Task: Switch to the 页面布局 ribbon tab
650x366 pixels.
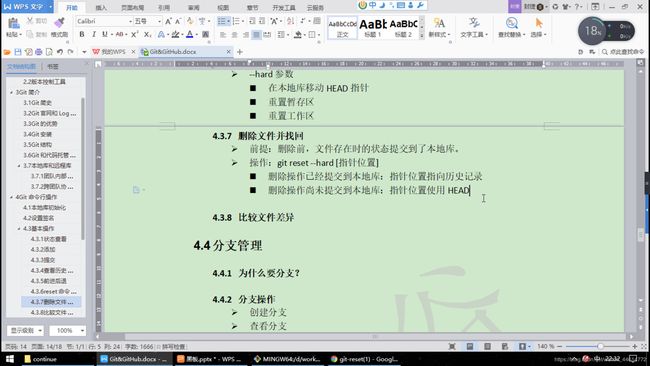Action: point(133,8)
